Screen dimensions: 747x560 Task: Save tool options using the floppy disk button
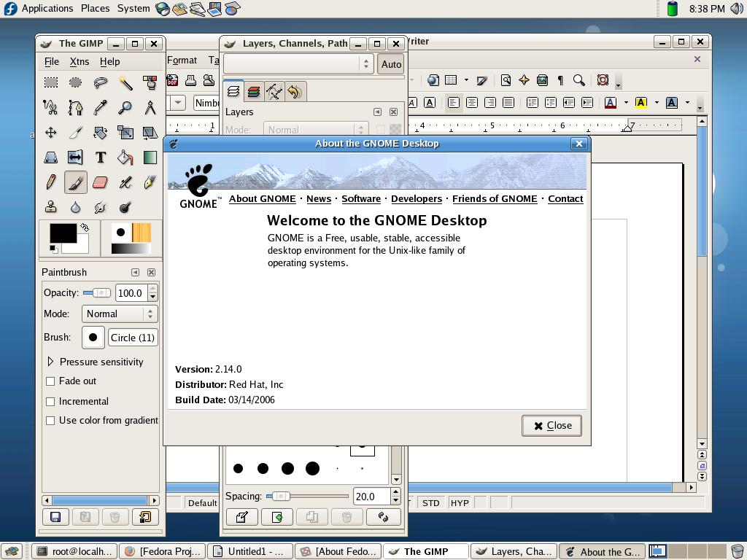[x=55, y=517]
